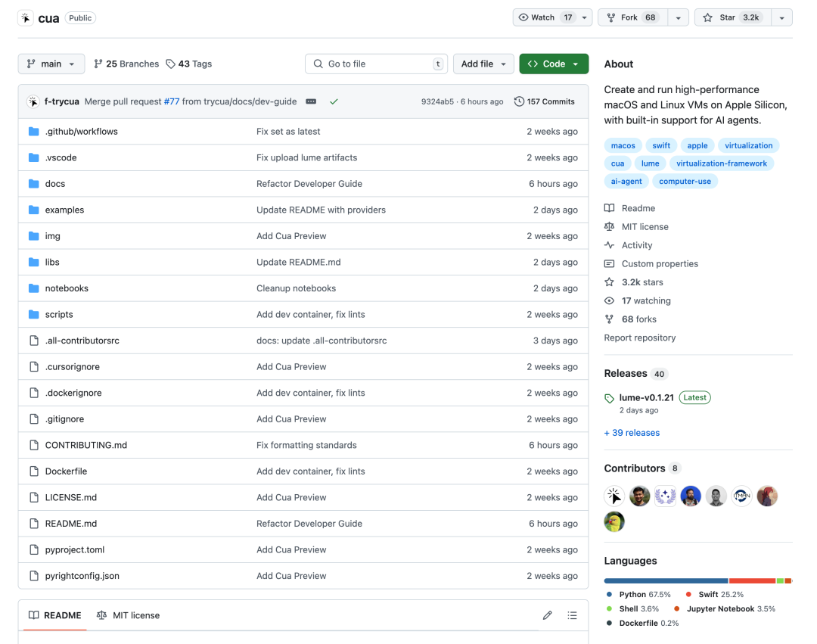Click the pulse icon next to Activity
The width and height of the screenshot is (817, 644).
pos(609,245)
